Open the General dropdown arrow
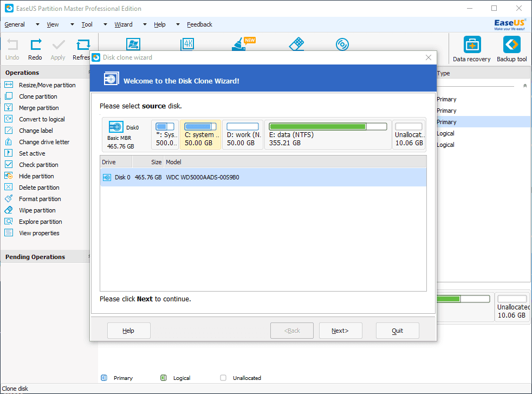Image resolution: width=532 pixels, height=394 pixels. click(37, 24)
